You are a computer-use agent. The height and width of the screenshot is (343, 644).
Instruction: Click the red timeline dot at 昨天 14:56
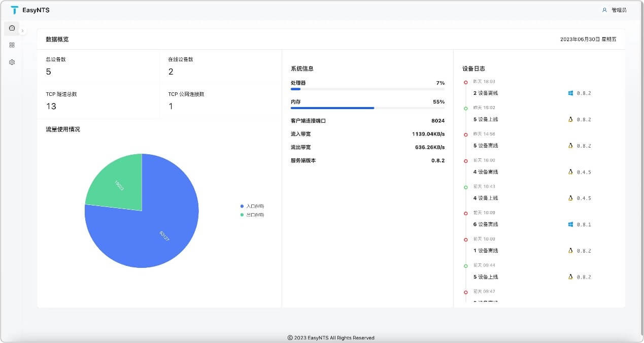(x=466, y=134)
